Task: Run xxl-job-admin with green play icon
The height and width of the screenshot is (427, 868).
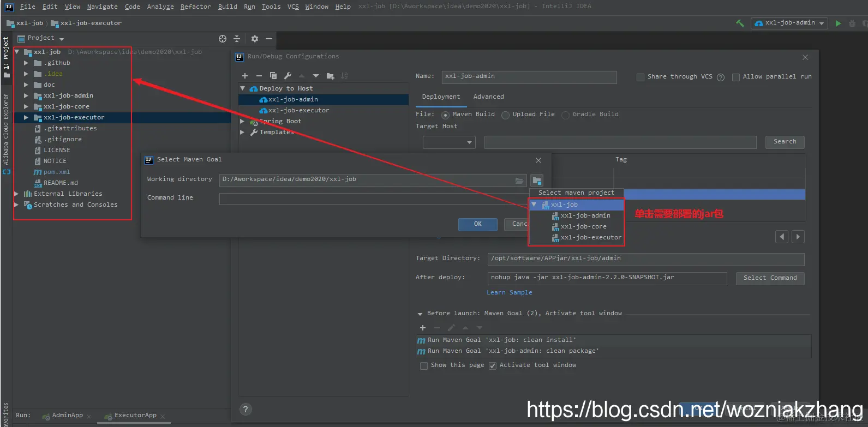Action: click(x=838, y=23)
